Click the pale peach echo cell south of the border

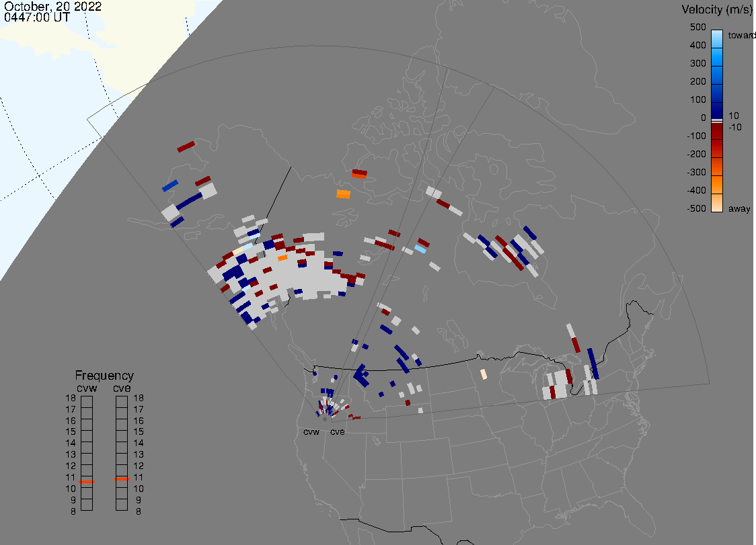pos(483,374)
